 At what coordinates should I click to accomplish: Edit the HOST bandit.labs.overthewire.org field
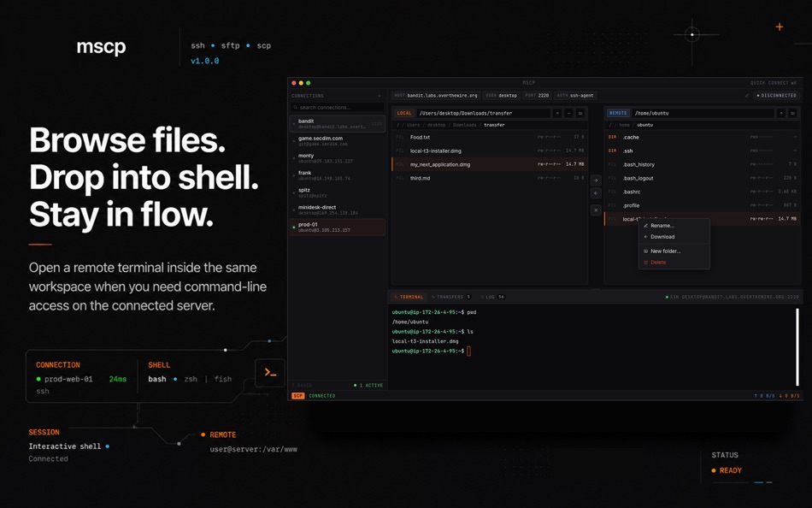pos(436,96)
